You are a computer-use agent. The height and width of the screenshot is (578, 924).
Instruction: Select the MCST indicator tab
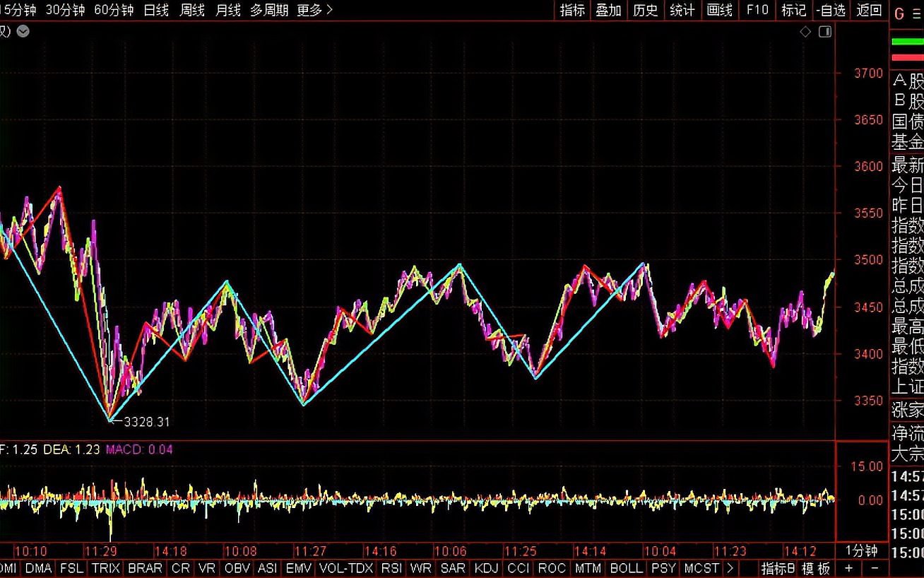point(701,568)
